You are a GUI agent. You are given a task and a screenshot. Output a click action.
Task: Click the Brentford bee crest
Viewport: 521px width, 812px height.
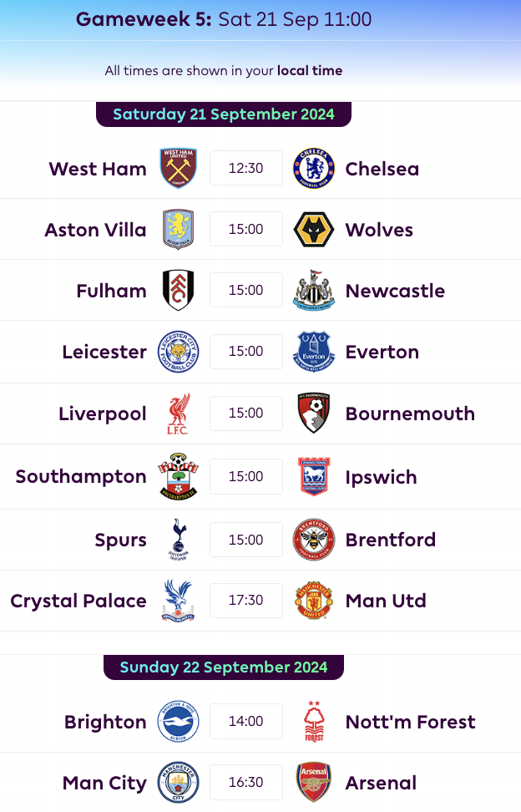[314, 539]
